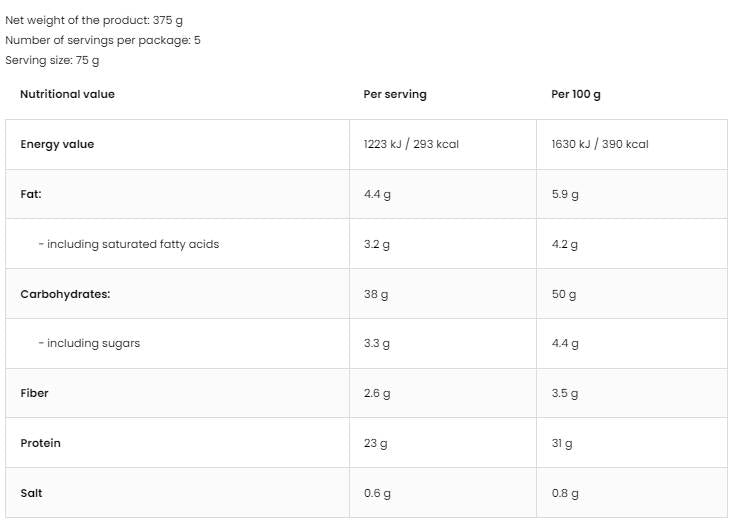Click 'including saturated fatty acids' label
Viewport: 736px width, 524px height.
pyautogui.click(x=129, y=244)
